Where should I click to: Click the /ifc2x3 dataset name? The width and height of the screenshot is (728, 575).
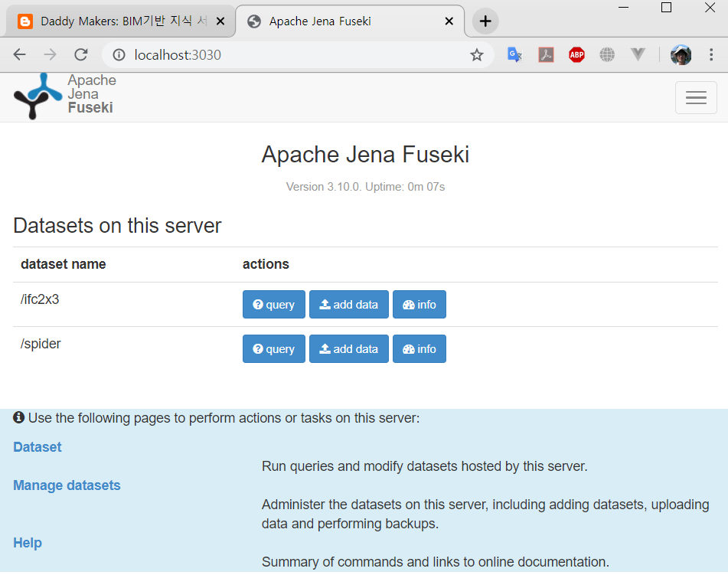[40, 299]
